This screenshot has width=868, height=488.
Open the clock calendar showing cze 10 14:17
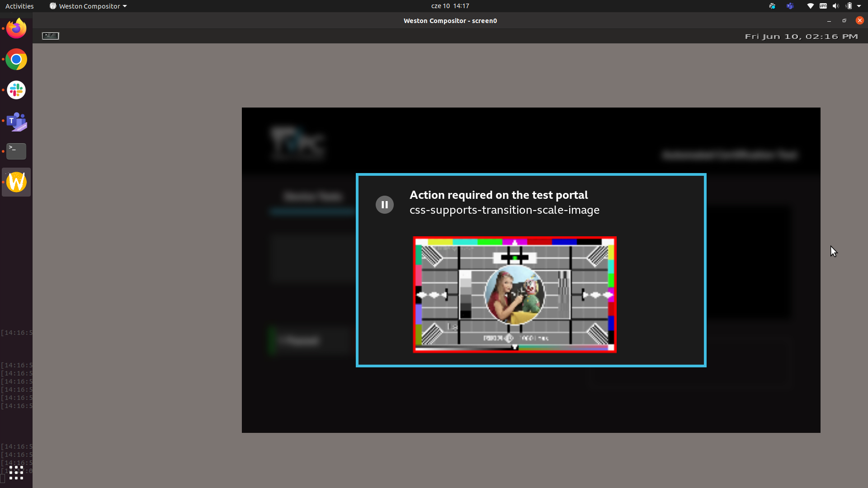coord(450,6)
